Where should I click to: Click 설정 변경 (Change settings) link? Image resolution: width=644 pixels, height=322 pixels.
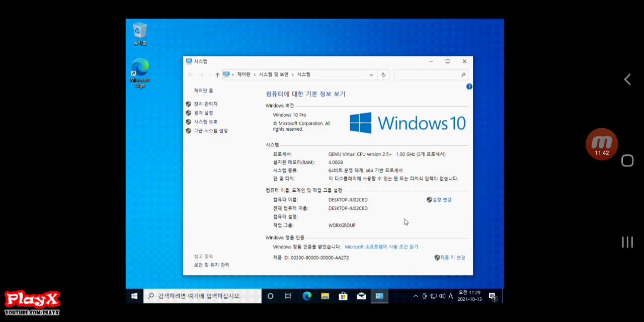coord(442,200)
